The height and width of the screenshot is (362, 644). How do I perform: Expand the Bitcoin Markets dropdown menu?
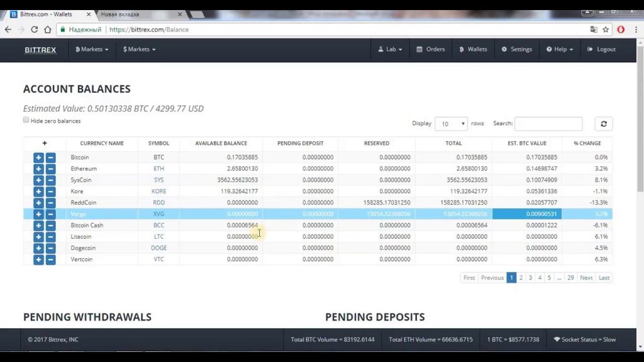point(92,50)
